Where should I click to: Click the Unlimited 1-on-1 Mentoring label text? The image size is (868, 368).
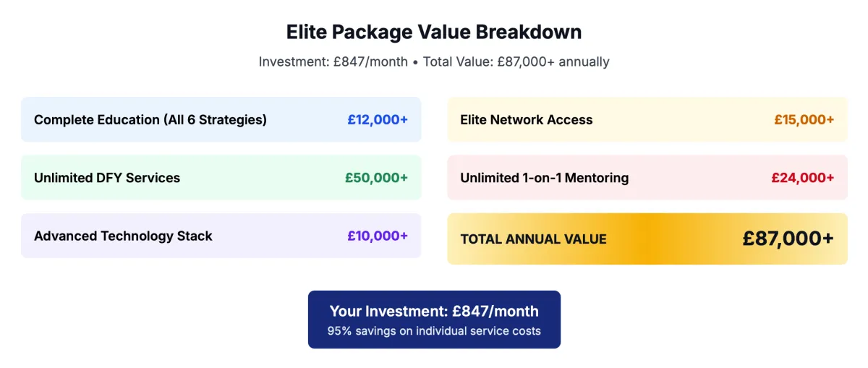point(545,177)
